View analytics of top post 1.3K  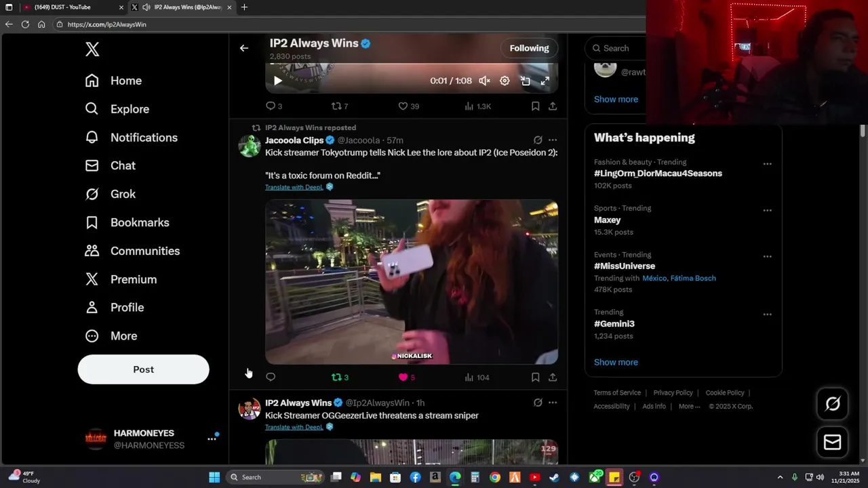point(477,106)
